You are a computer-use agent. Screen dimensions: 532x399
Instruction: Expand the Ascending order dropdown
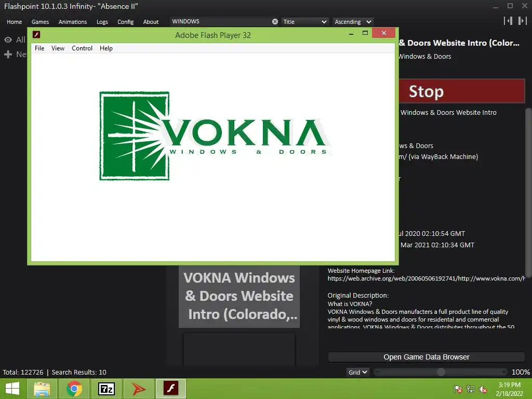[353, 22]
